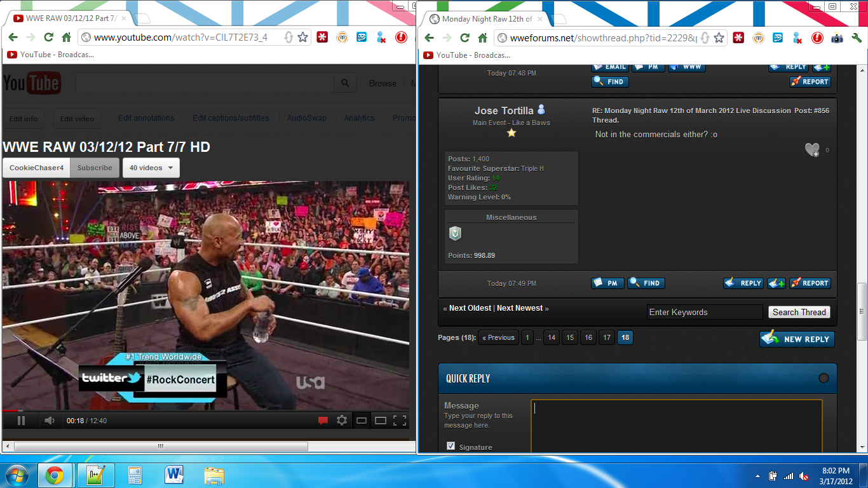
Task: Show hidden icons in the system tray
Action: click(757, 476)
